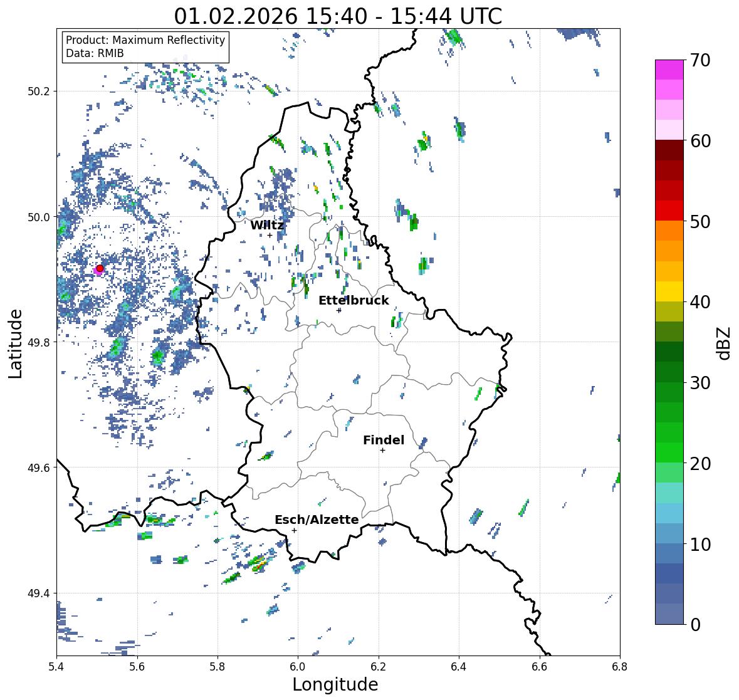
Task: Click the 30 tick label on colorbar
Action: [700, 383]
